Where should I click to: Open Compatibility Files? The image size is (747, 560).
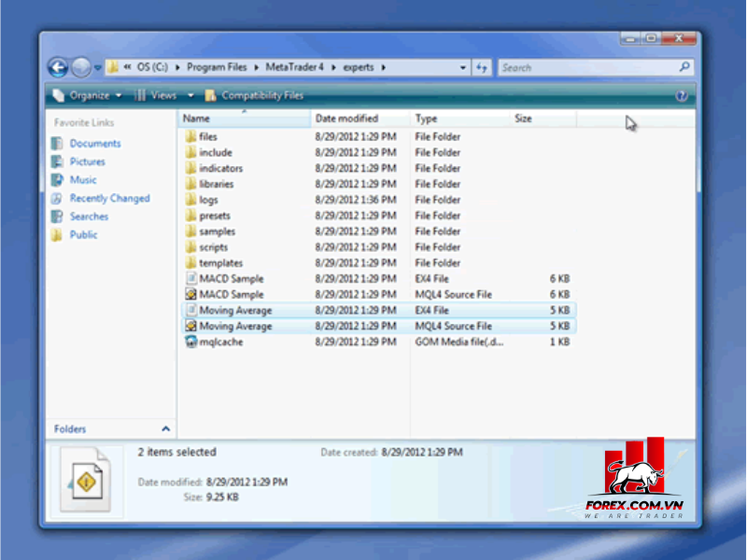tap(254, 96)
